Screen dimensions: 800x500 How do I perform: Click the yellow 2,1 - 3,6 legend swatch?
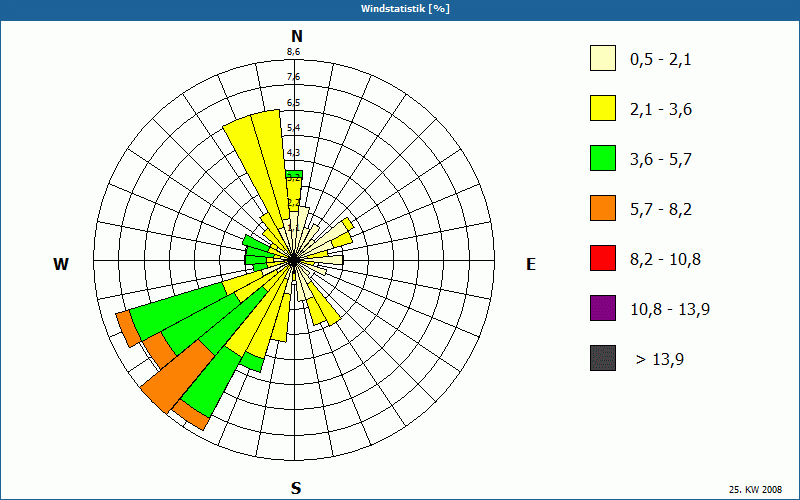(x=603, y=108)
